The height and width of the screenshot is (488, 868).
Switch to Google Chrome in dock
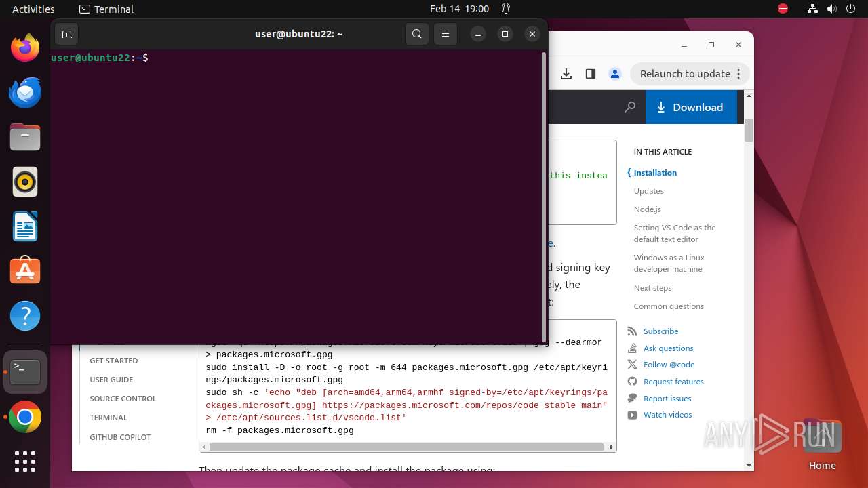click(x=25, y=418)
